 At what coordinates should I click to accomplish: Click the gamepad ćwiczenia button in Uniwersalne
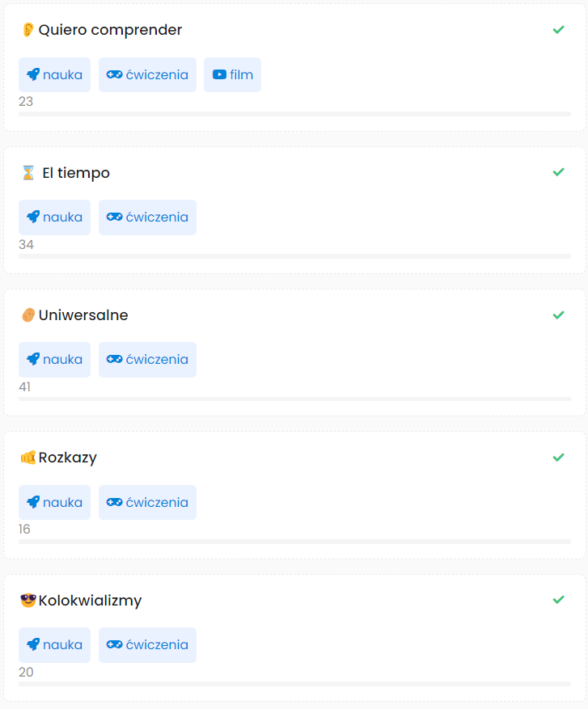147,360
